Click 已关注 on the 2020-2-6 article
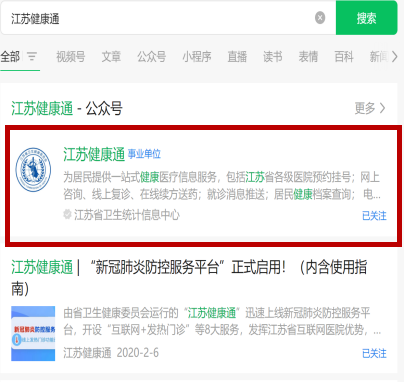Viewport: 404px width, 382px height. coord(374,353)
